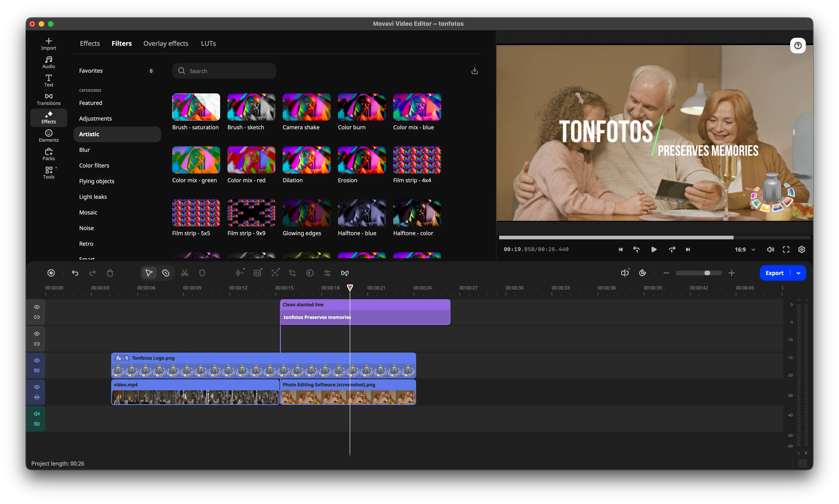Open the 16:9 aspect ratio dropdown

point(745,250)
